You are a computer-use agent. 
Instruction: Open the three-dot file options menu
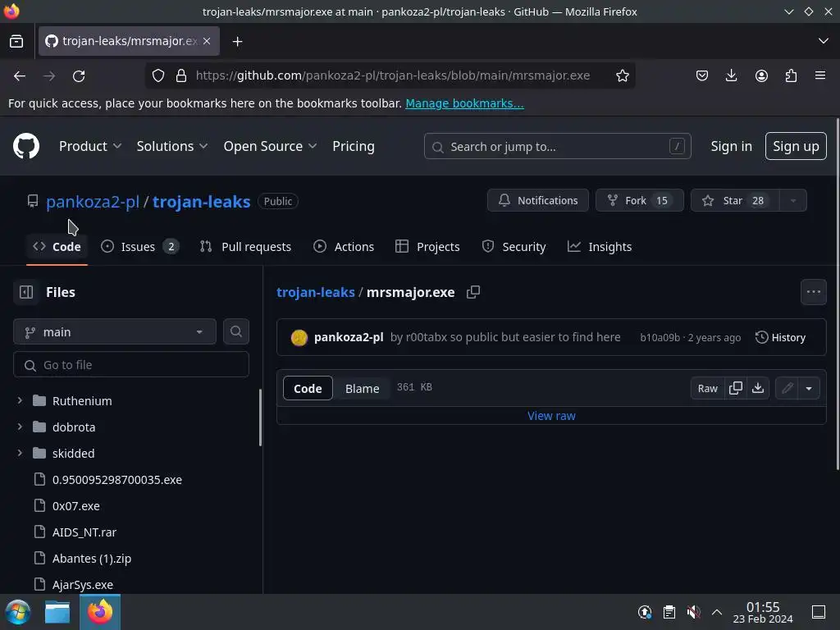[x=813, y=292]
